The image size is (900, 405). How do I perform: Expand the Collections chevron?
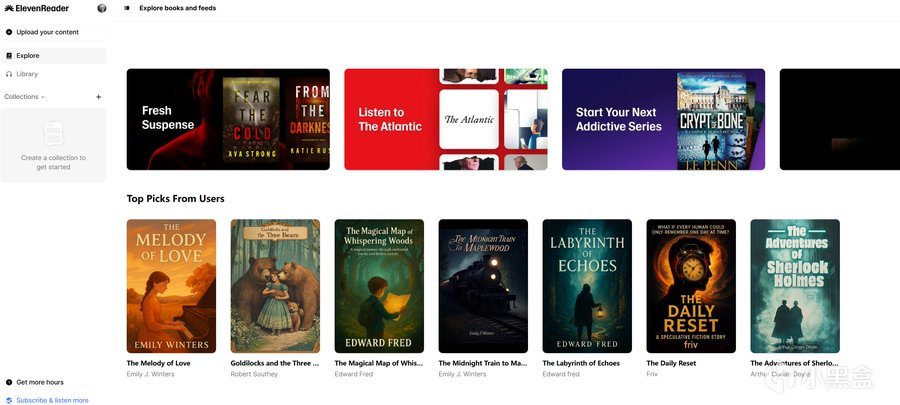pos(43,97)
